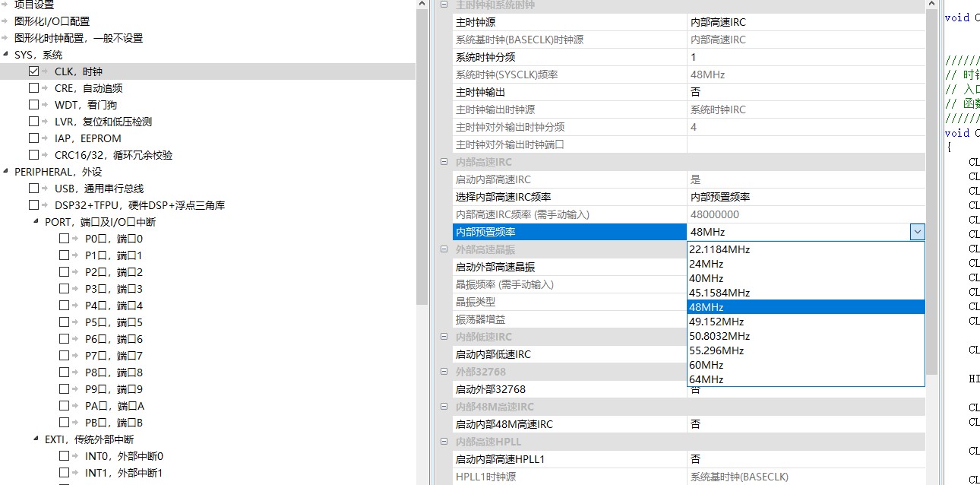Image resolution: width=980 pixels, height=485 pixels.
Task: Select the highlighted 48MHz list option
Action: coord(805,307)
